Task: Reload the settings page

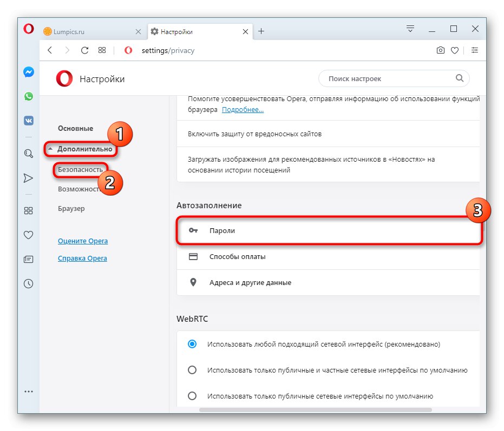Action: (84, 50)
